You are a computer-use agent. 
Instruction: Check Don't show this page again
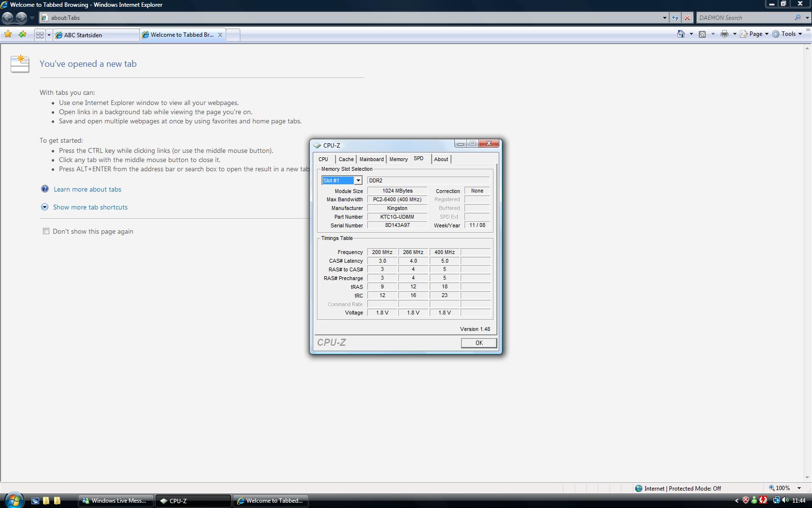coord(46,231)
